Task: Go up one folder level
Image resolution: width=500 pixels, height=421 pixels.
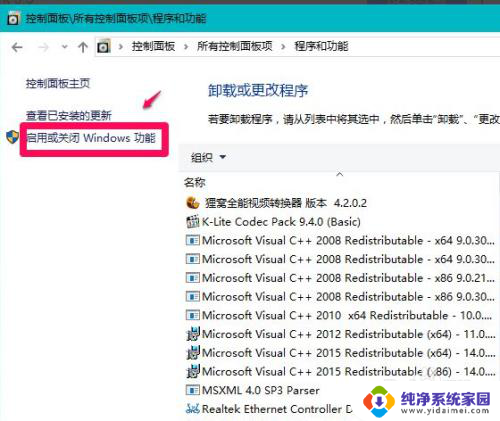Action: pos(83,47)
